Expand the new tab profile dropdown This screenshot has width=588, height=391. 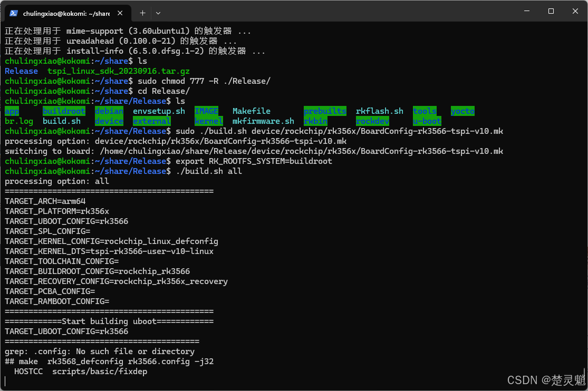click(x=158, y=13)
